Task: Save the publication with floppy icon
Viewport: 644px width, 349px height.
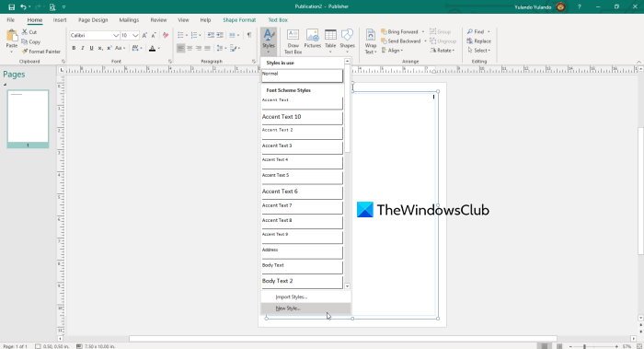Action: pos(11,7)
